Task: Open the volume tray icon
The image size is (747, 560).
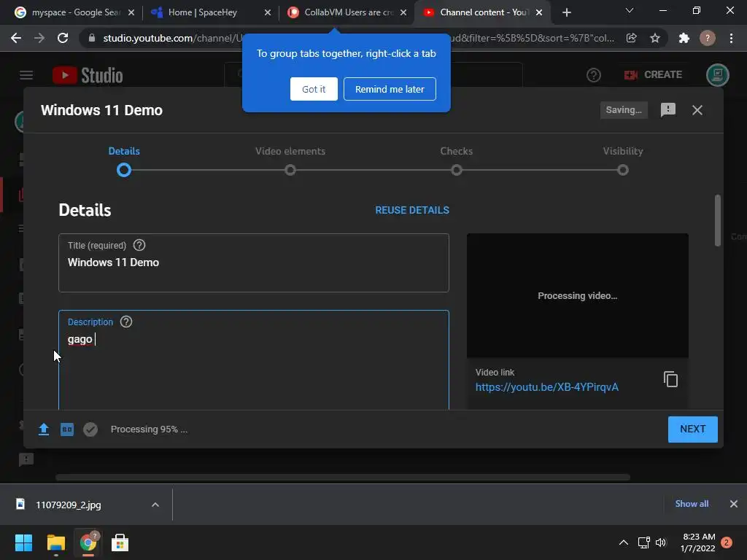Action: 661,542
